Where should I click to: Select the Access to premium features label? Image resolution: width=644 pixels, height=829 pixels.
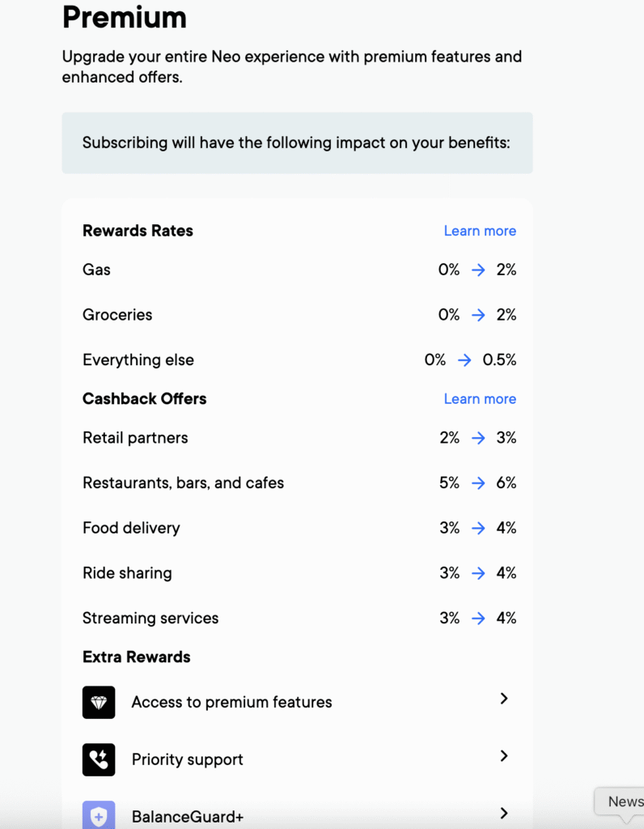(231, 702)
